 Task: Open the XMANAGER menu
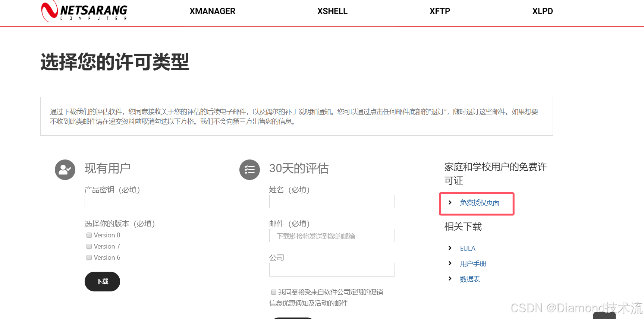point(212,11)
